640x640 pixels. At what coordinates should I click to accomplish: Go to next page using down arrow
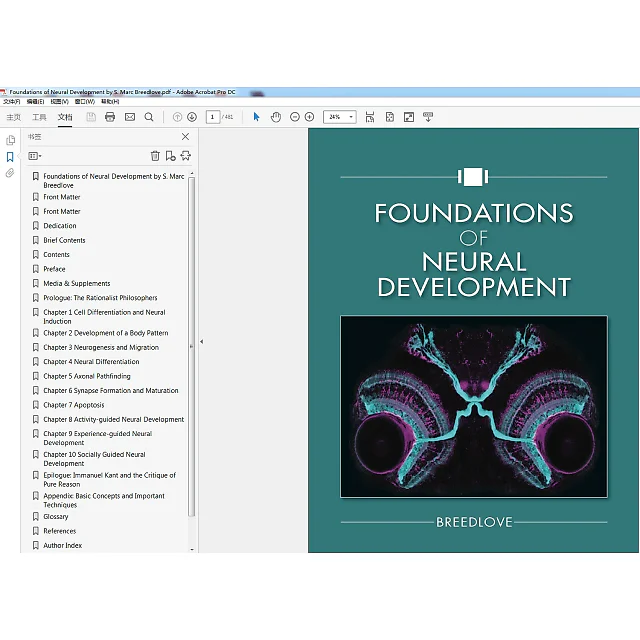pyautogui.click(x=192, y=117)
